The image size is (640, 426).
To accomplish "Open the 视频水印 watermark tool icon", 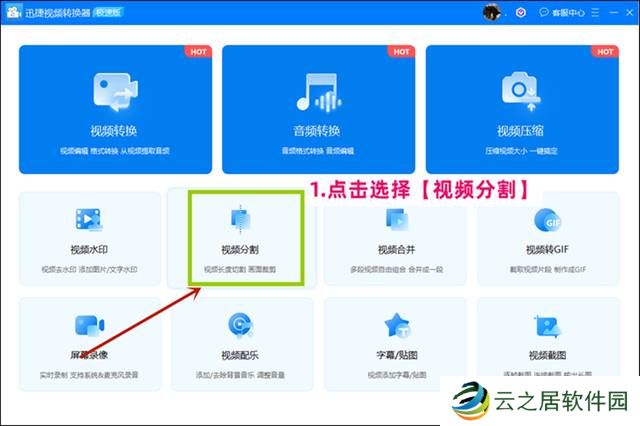I will (89, 221).
